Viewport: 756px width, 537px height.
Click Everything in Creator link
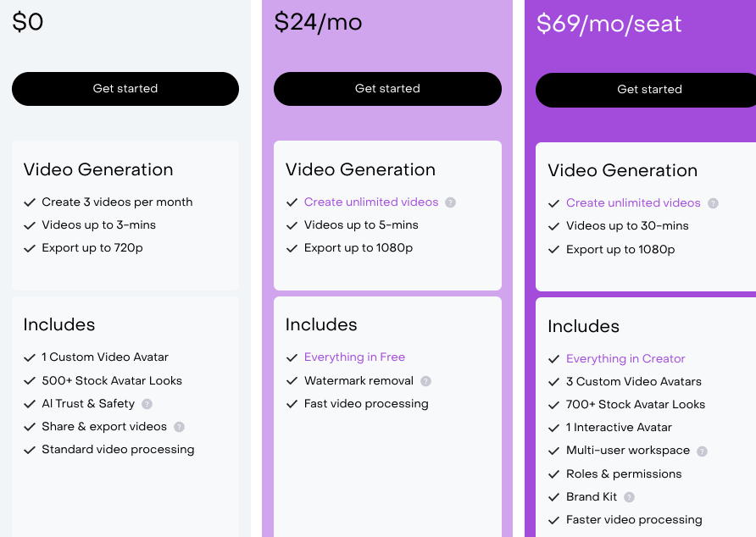(625, 358)
